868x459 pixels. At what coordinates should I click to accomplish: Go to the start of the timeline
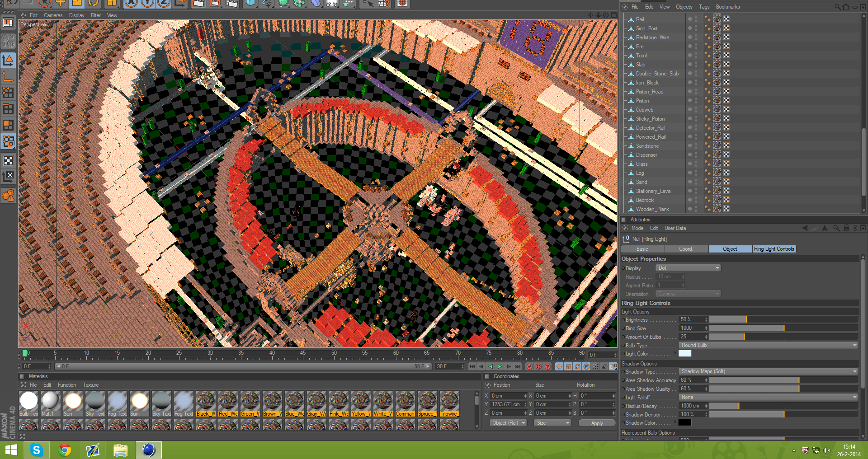pyautogui.click(x=472, y=366)
